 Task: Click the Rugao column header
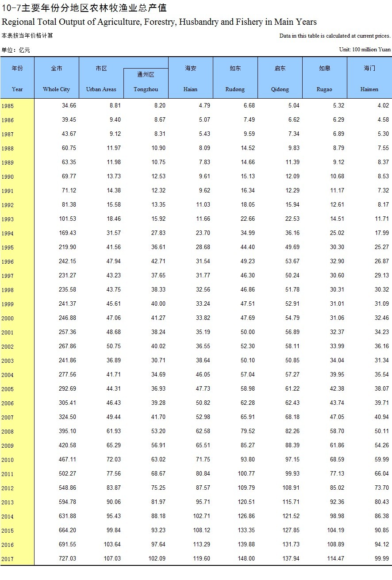pyautogui.click(x=324, y=78)
